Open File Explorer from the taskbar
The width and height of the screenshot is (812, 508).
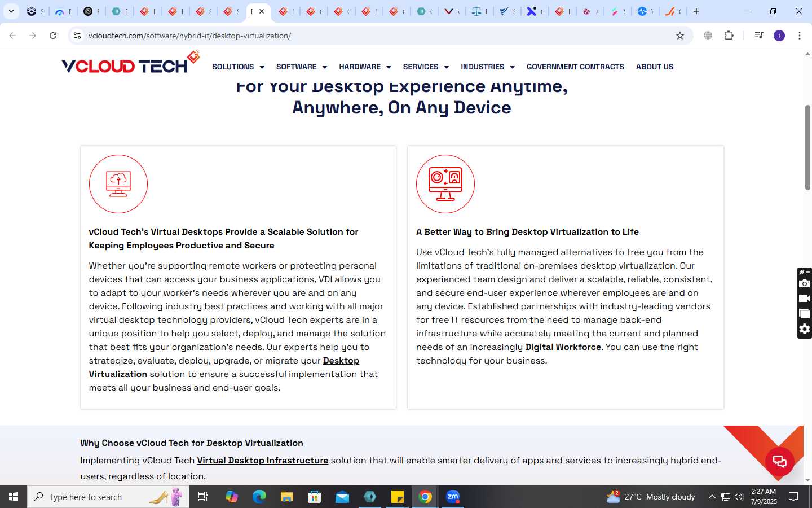[286, 497]
